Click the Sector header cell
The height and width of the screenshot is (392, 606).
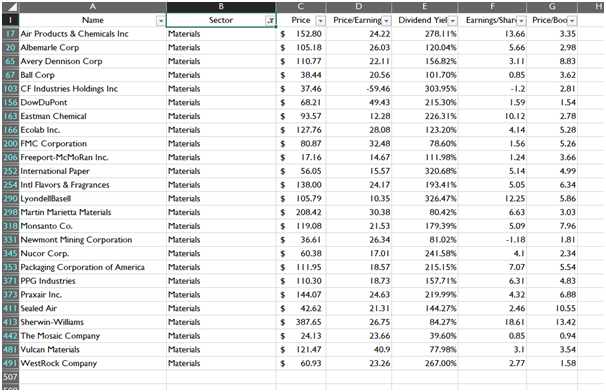(221, 20)
